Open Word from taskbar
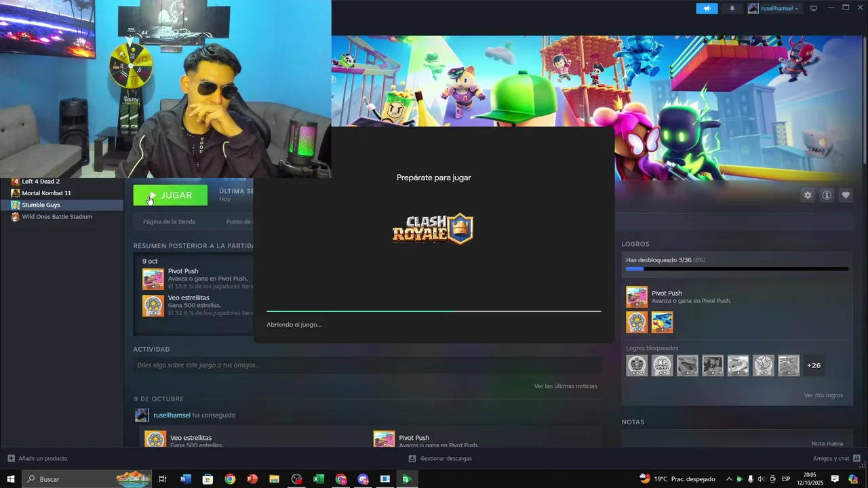Image resolution: width=868 pixels, height=488 pixels. [x=186, y=479]
